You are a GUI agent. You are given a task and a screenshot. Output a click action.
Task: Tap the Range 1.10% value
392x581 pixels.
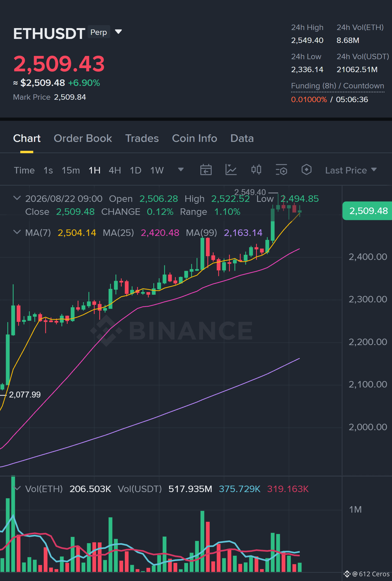pyautogui.click(x=227, y=212)
